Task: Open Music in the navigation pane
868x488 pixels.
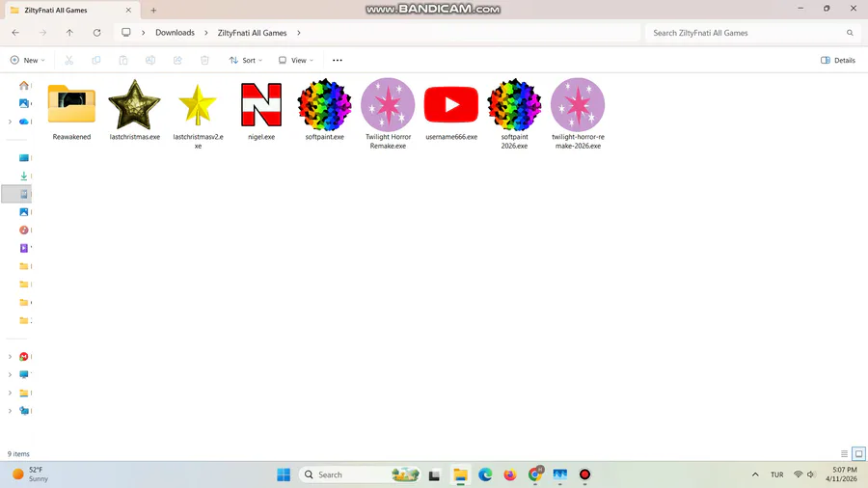Action: point(24,230)
